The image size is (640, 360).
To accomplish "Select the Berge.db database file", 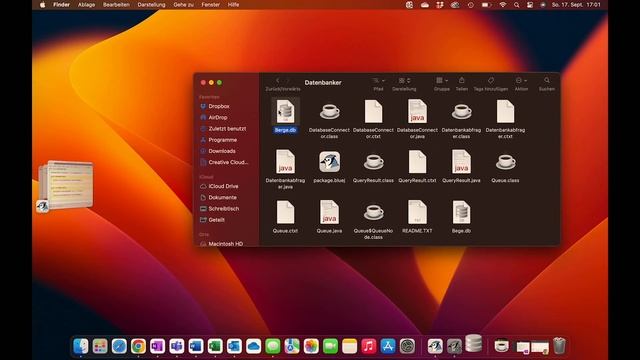I will click(285, 111).
